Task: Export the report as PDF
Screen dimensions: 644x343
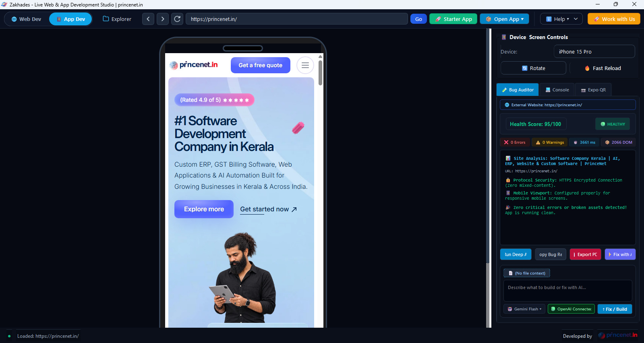Action: 585,254
